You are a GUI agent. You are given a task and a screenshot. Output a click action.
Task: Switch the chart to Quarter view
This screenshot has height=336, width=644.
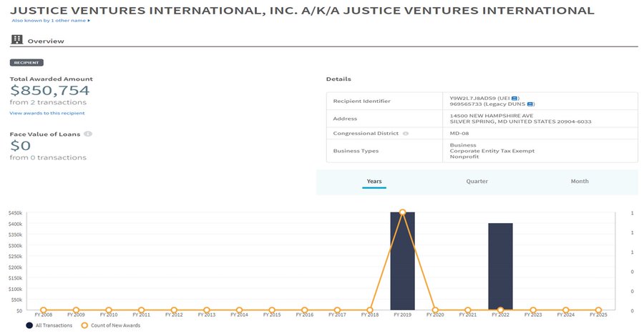pyautogui.click(x=477, y=182)
